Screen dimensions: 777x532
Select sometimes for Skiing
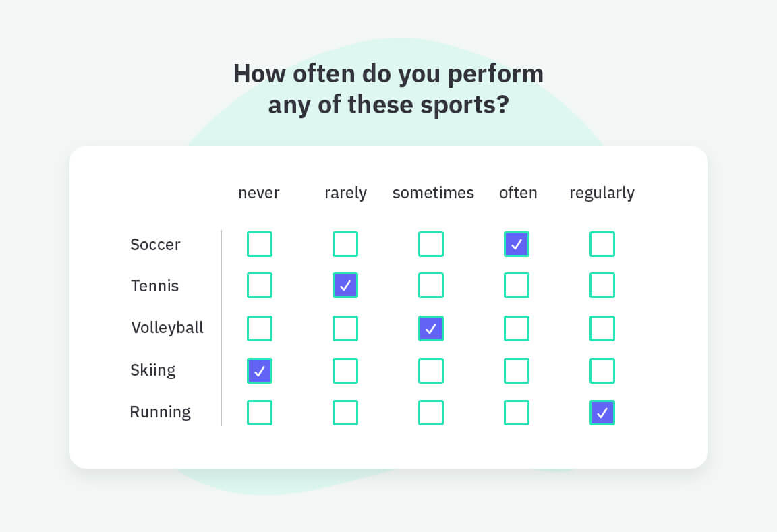coord(431,371)
